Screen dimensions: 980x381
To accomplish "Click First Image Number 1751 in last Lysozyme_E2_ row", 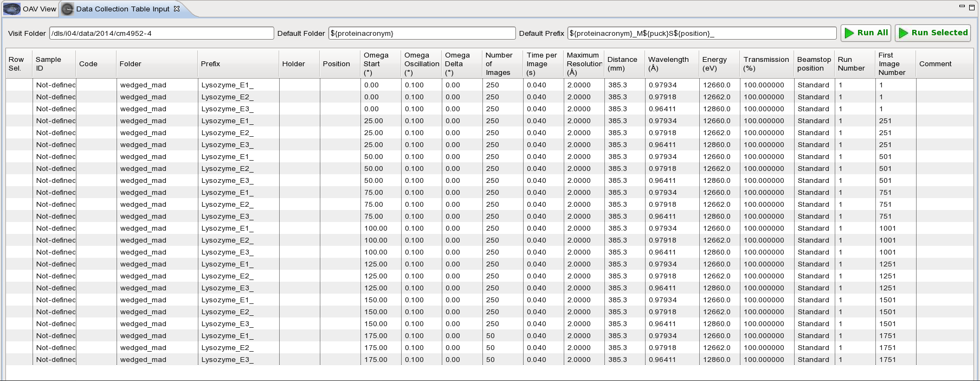I will coord(887,348).
